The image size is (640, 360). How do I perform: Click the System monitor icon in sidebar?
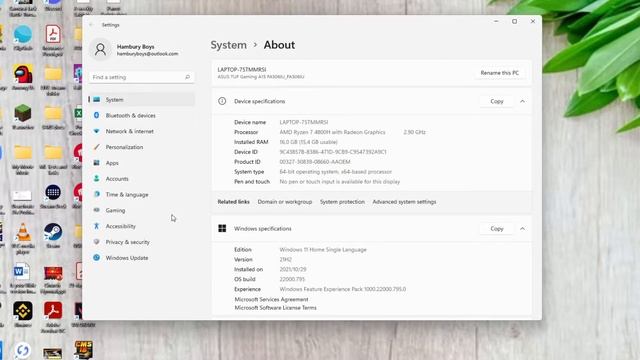click(x=96, y=100)
